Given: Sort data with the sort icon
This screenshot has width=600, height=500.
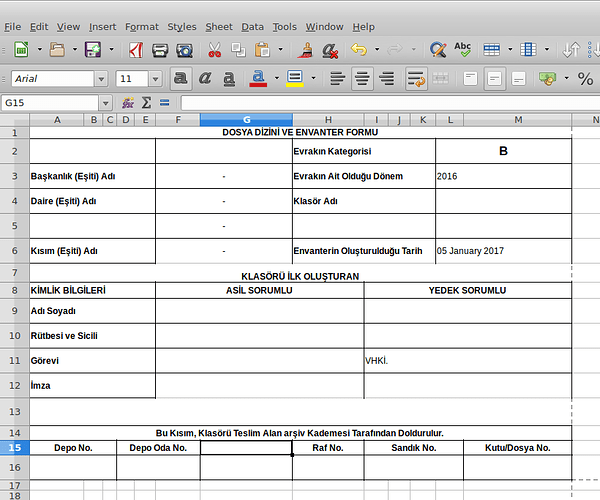Looking at the screenshot, I should (571, 50).
